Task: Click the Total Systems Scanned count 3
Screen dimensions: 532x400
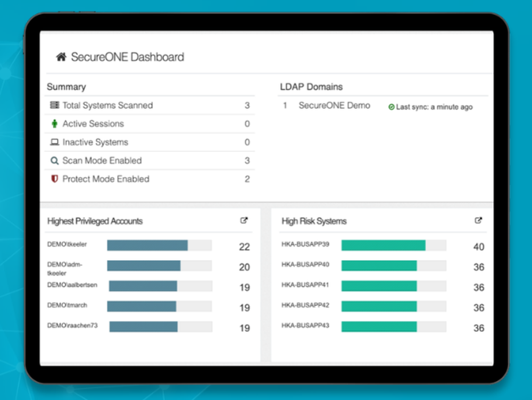Action: [x=247, y=105]
